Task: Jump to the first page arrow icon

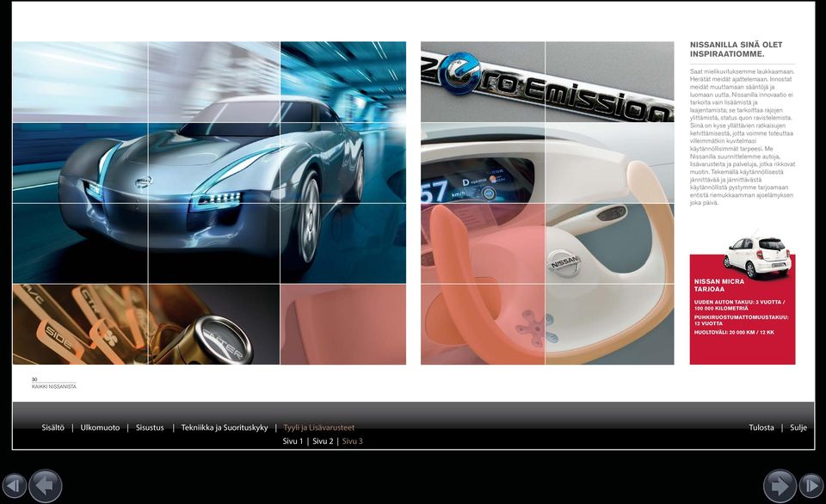Action: [x=15, y=486]
